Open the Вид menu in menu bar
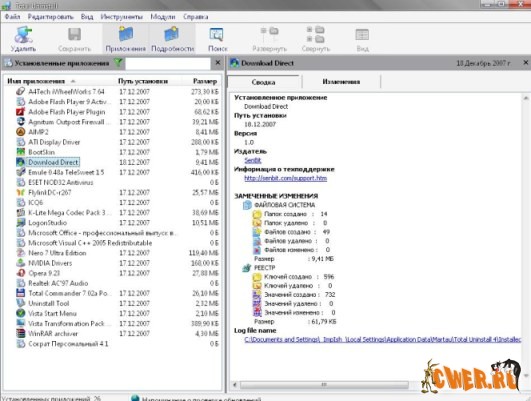 click(87, 17)
